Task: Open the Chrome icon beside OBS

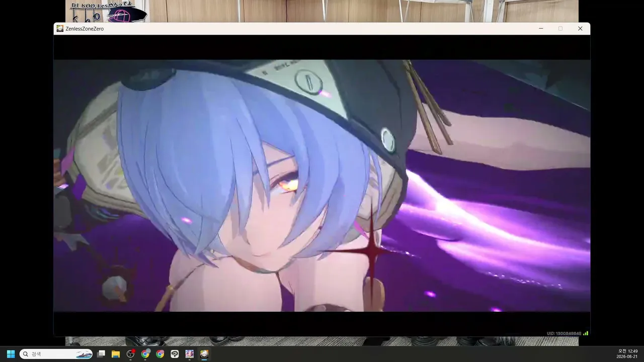Action: pos(145,354)
